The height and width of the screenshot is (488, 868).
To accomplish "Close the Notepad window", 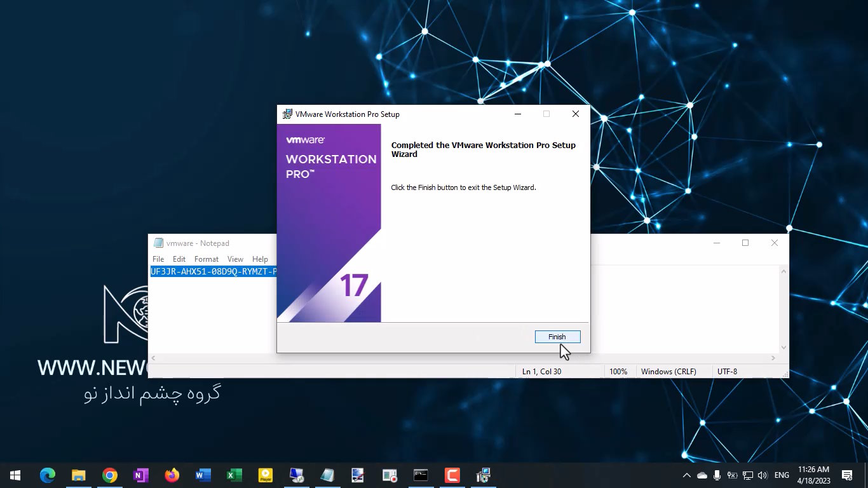I will [x=775, y=243].
